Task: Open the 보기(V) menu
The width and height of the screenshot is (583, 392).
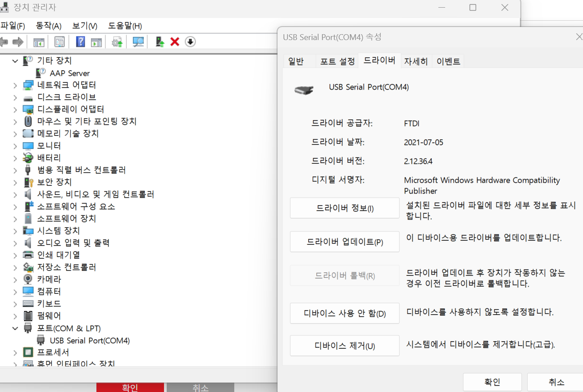Action: (85, 26)
